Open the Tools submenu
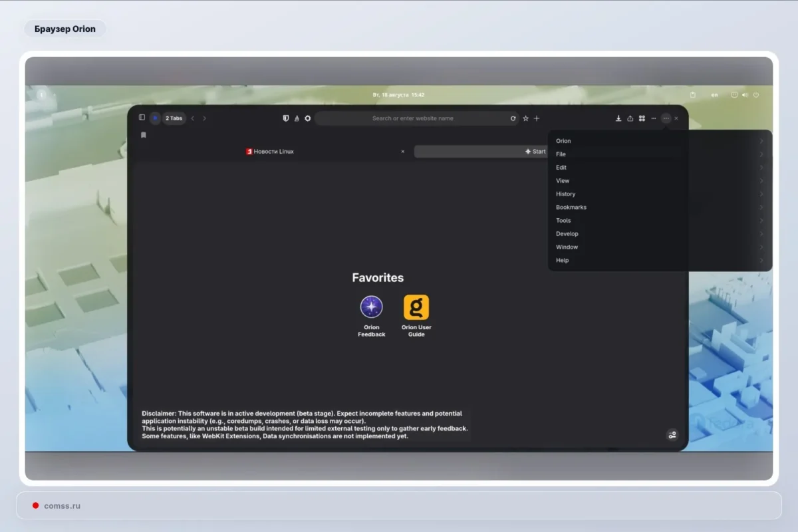 [660, 221]
